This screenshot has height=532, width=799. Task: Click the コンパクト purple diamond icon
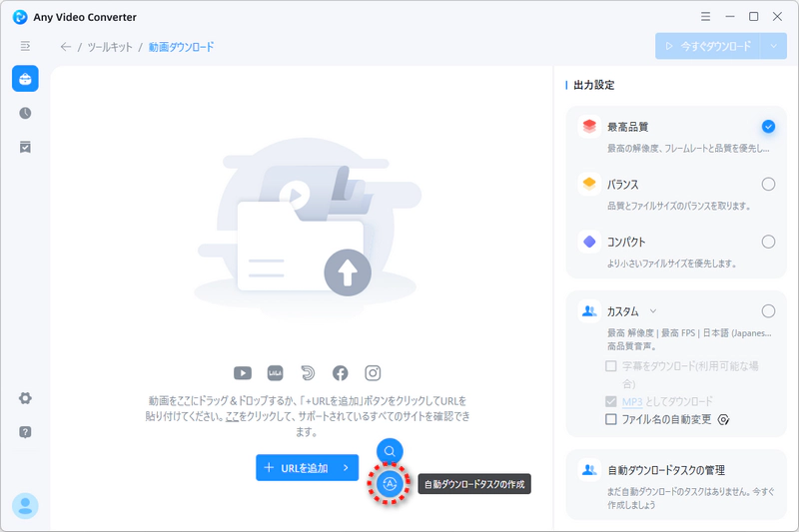tap(589, 242)
